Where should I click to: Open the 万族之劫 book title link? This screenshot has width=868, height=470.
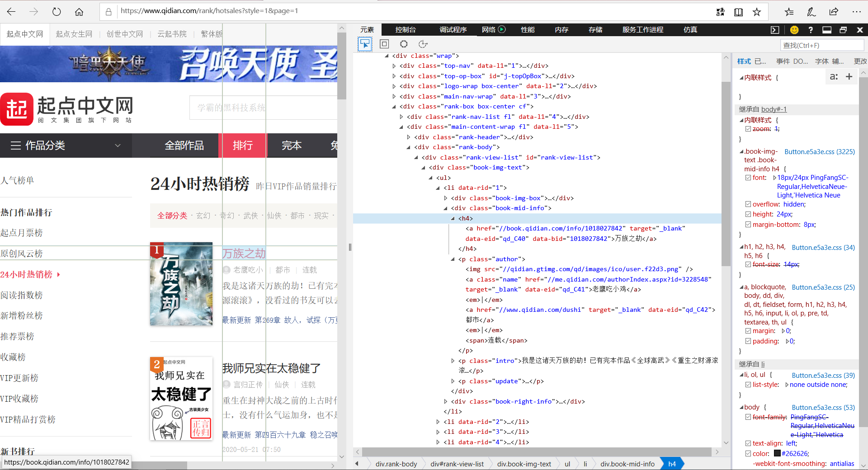pos(244,254)
